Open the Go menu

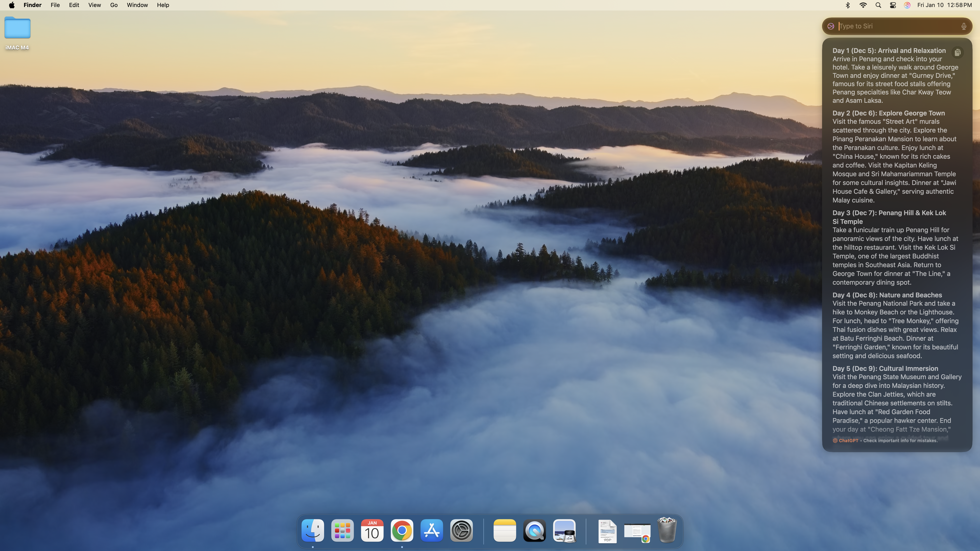[x=114, y=5]
